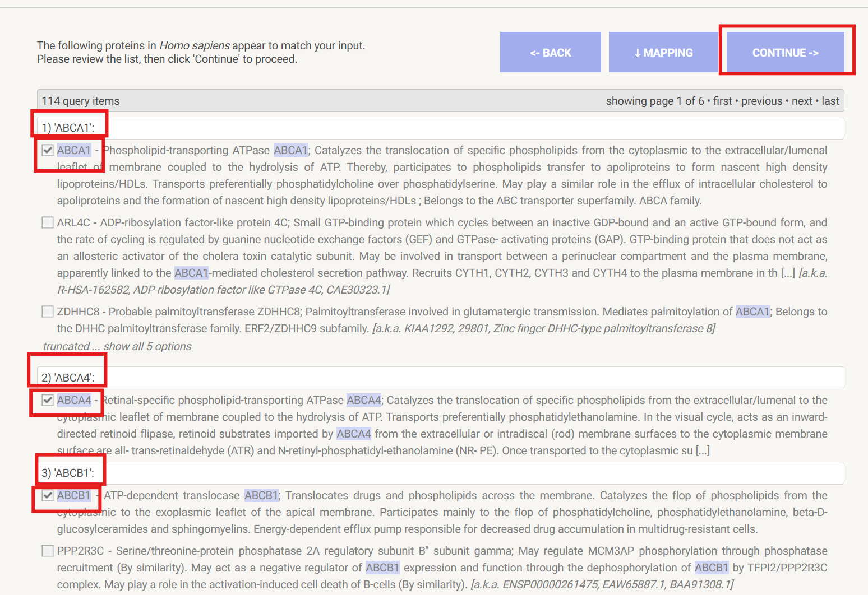868x595 pixels.
Task: Check the ARL4C protein checkbox
Action: 48,222
